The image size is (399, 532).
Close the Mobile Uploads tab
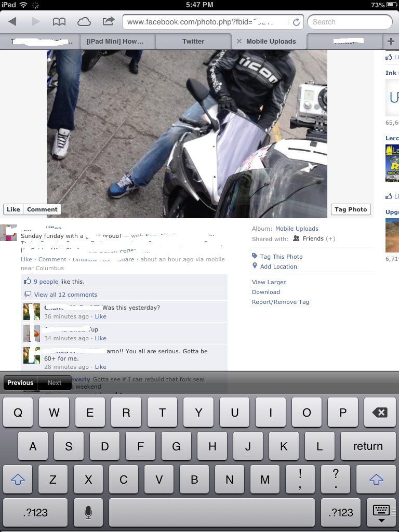pos(239,41)
